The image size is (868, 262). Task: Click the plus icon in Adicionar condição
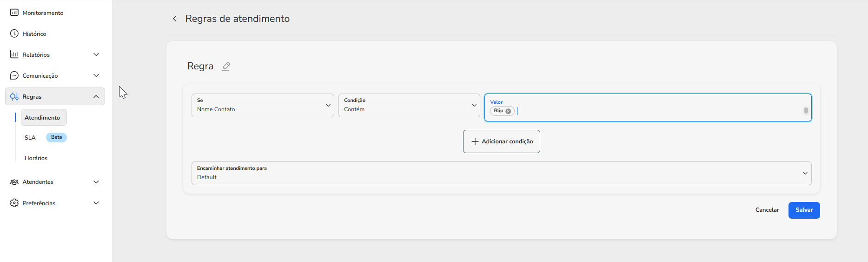(475, 141)
